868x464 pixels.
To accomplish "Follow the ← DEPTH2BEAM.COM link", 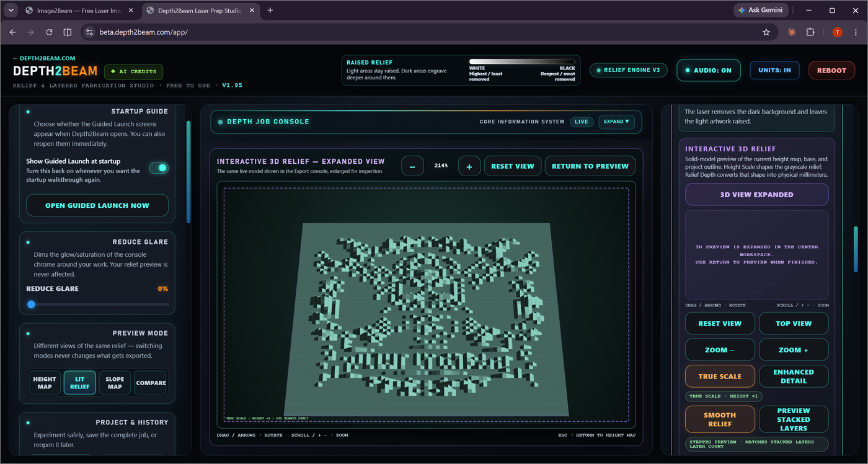I will pyautogui.click(x=44, y=58).
